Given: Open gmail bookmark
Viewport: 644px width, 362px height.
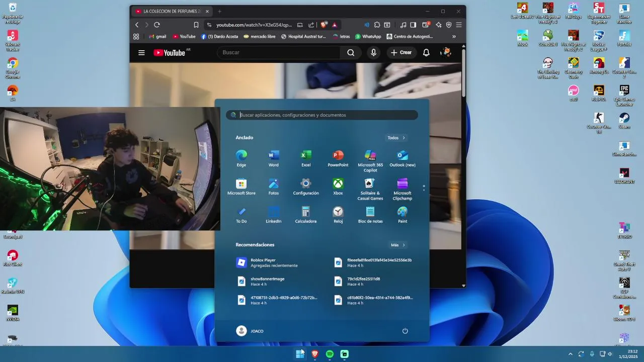Looking at the screenshot, I should (157, 37).
